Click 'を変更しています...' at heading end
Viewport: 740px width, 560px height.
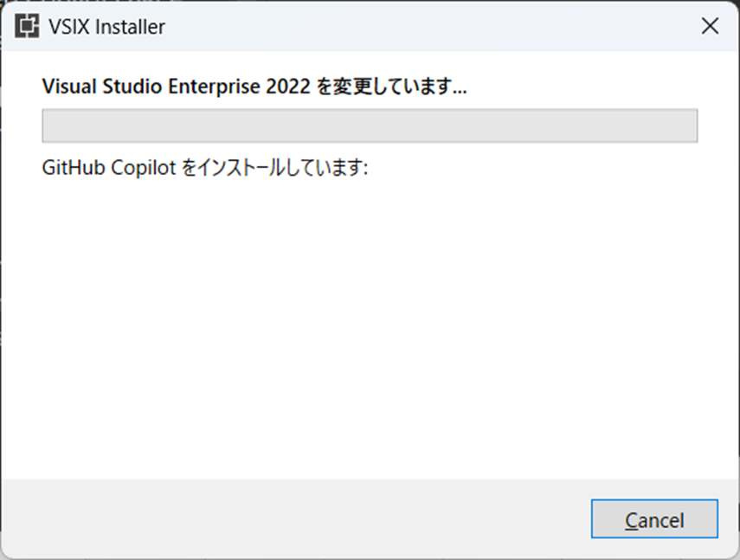pyautogui.click(x=391, y=87)
